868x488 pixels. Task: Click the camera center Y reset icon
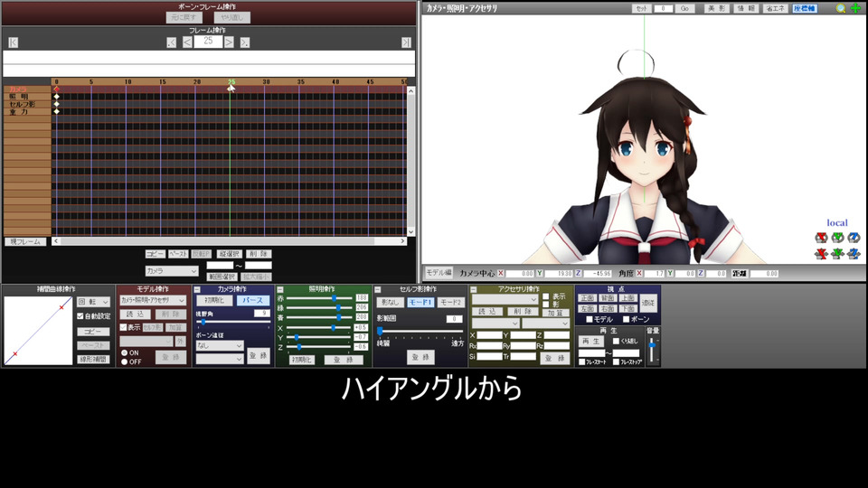click(x=539, y=273)
